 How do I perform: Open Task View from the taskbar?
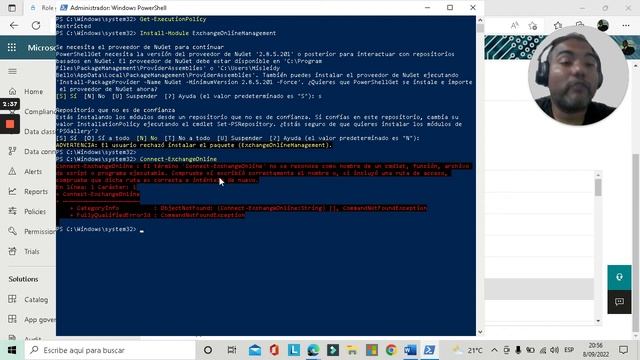coord(231,350)
